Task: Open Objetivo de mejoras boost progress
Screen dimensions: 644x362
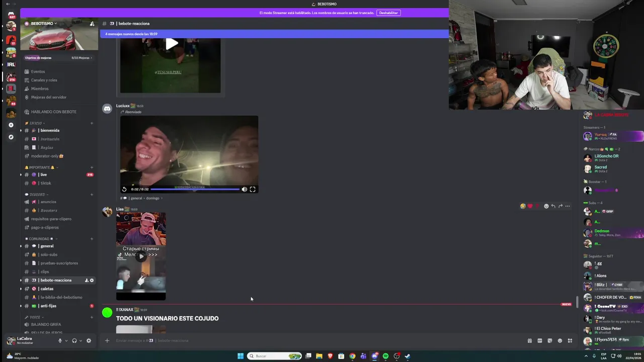Action: pos(59,58)
